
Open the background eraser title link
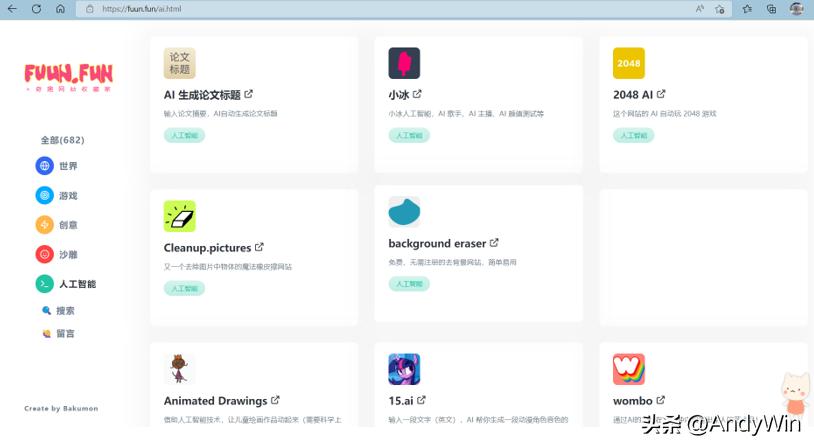click(x=437, y=243)
